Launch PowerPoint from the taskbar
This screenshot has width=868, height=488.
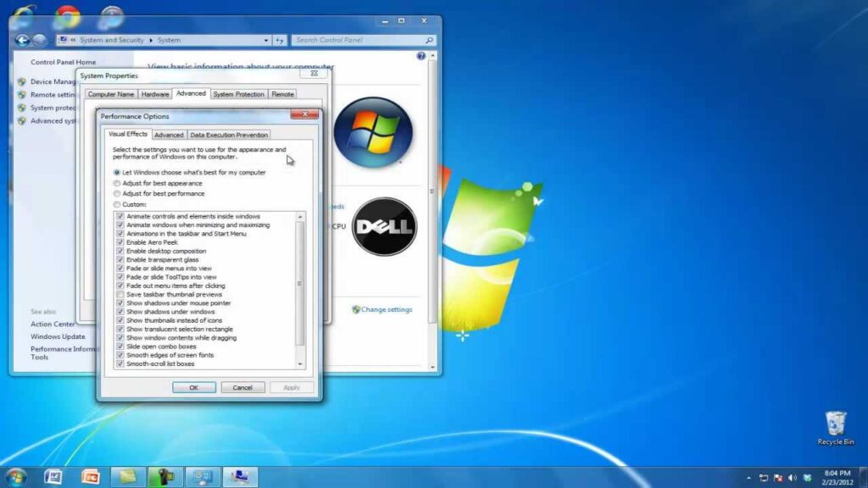(x=90, y=477)
